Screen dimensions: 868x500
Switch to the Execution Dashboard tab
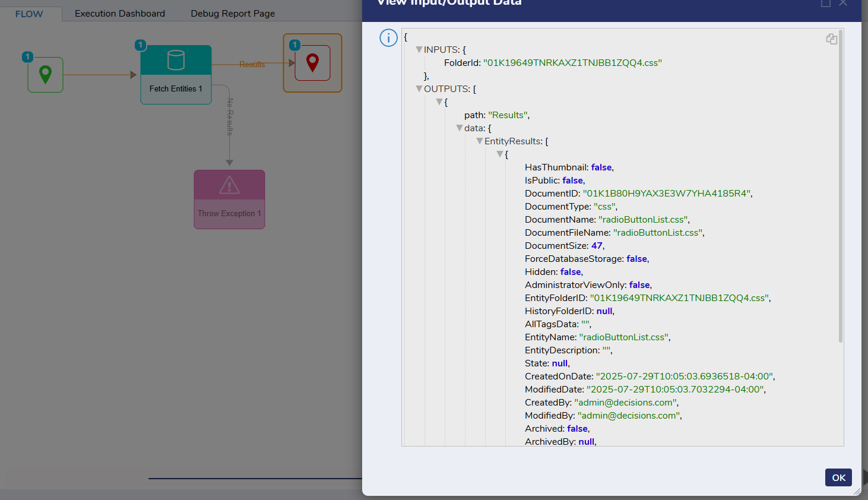120,14
